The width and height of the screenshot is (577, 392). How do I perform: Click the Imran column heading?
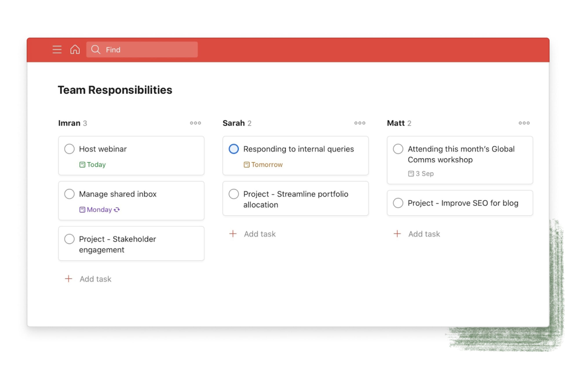click(x=69, y=123)
